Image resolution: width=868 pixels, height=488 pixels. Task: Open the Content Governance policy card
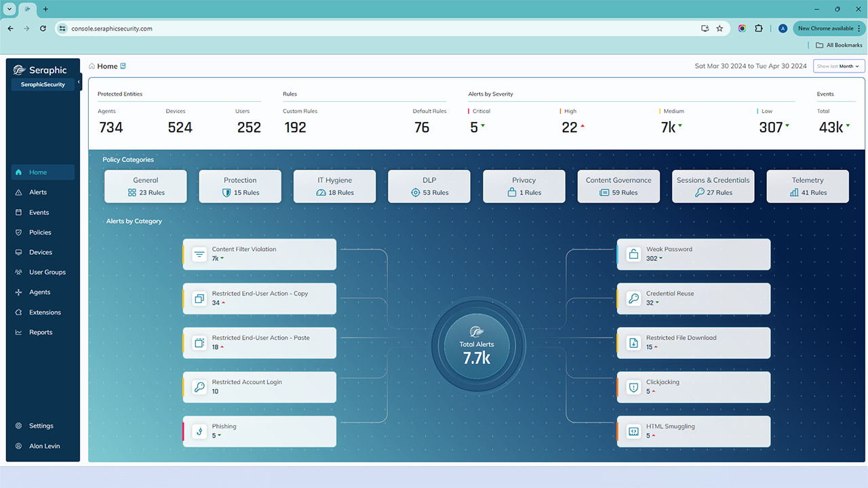coord(618,186)
